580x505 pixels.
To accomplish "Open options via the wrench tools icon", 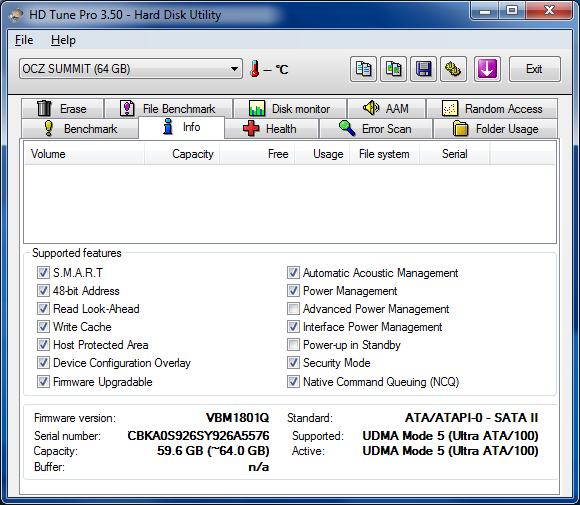I will (x=453, y=69).
